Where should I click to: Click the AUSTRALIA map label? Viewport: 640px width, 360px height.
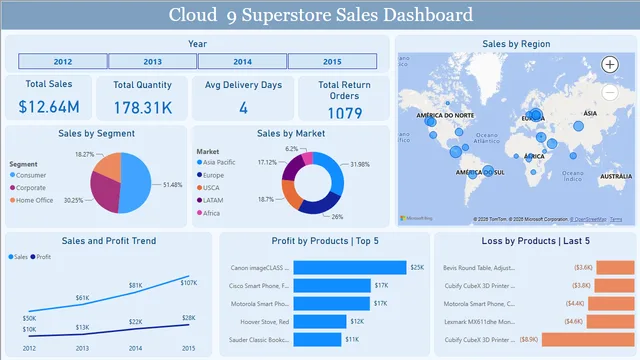tap(616, 176)
